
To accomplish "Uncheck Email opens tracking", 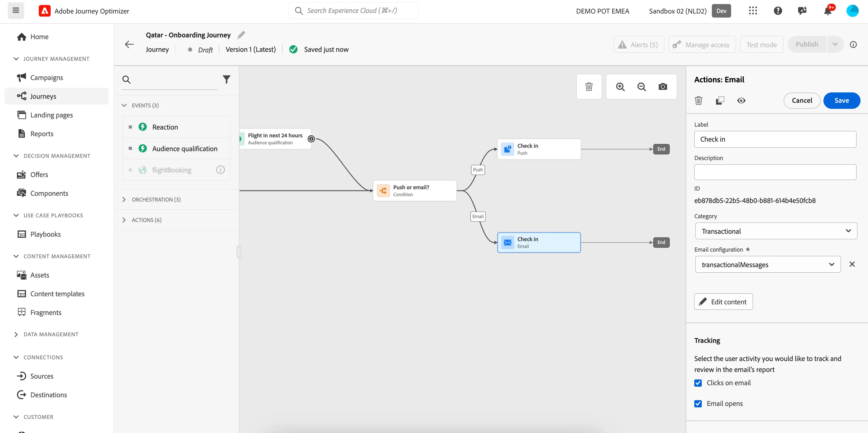I will coord(698,404).
